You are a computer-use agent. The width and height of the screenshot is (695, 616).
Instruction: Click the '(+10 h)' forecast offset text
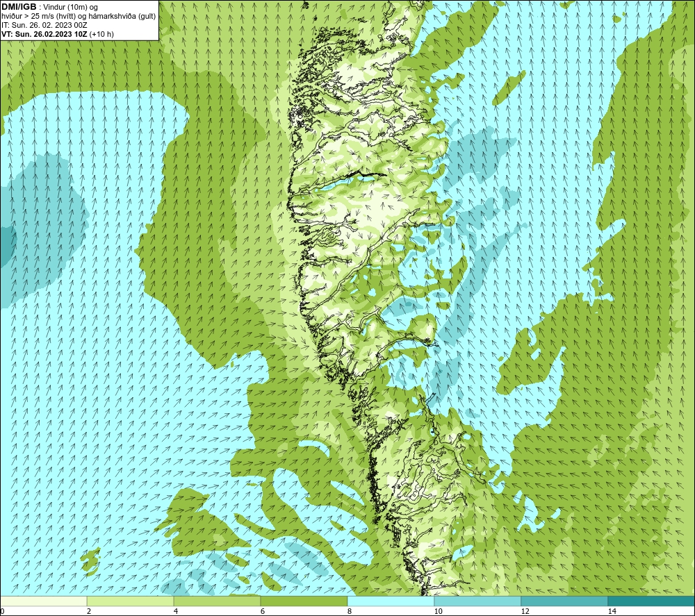[101, 34]
